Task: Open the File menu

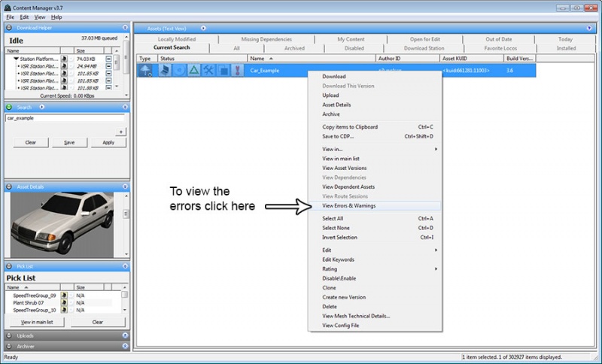Action: tap(10, 17)
